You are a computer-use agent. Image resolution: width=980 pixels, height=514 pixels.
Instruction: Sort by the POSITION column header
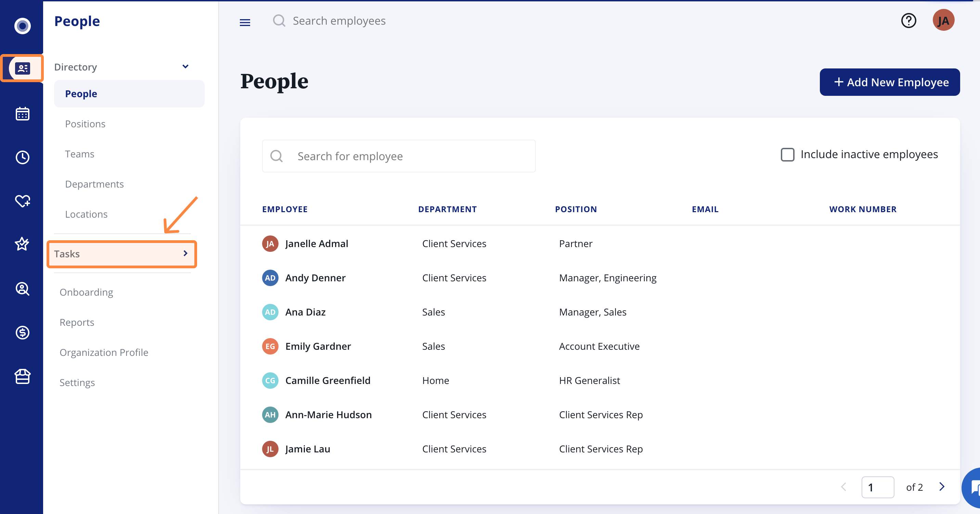(576, 209)
